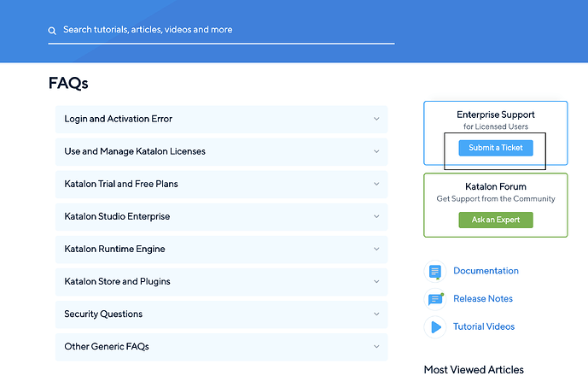Open the Release Notes icon

[x=435, y=299]
